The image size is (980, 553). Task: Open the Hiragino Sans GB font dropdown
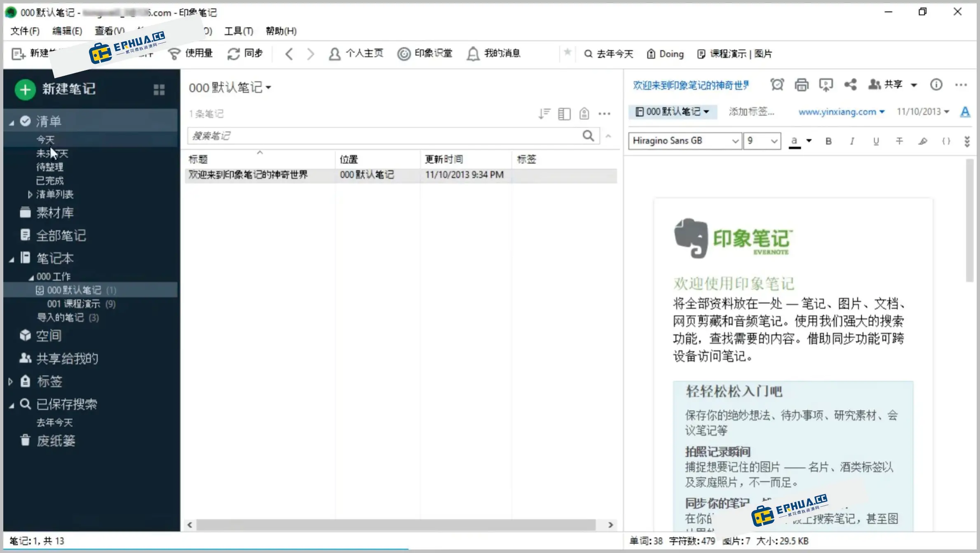pyautogui.click(x=735, y=141)
